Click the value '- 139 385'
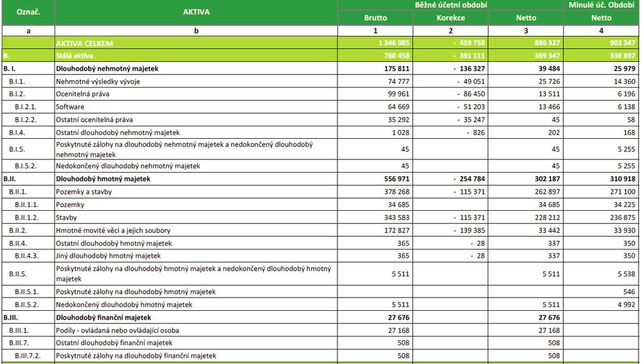Viewport: 641px width, 364px height. (469, 230)
